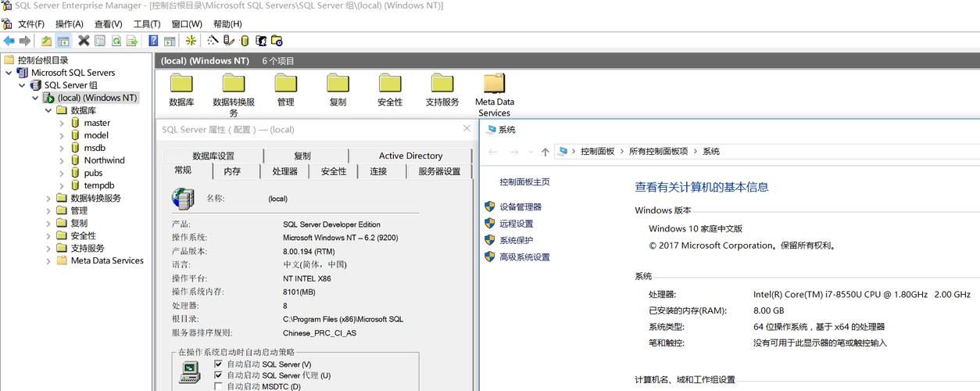Viewport: 980px width, 391px height.
Task: Switch to the 内存 tab
Action: tap(232, 171)
